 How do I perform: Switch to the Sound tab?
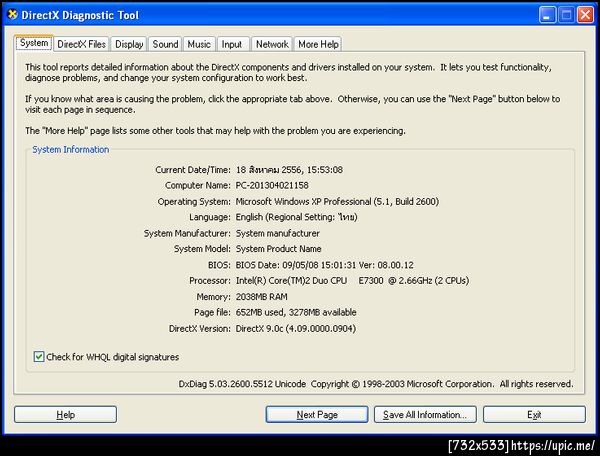(165, 44)
